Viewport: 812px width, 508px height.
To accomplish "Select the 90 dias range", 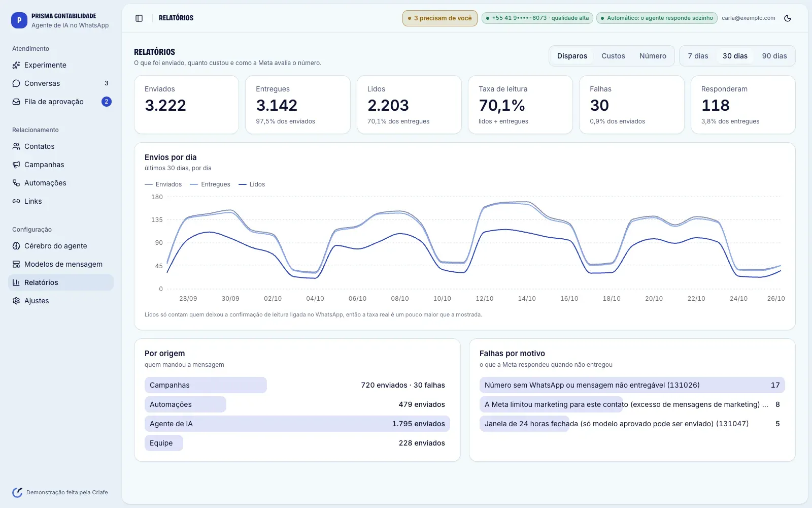I will point(774,56).
